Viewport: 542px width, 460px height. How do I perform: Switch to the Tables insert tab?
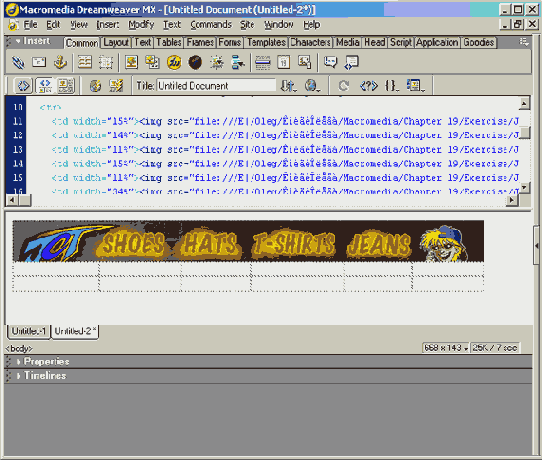pos(169,43)
